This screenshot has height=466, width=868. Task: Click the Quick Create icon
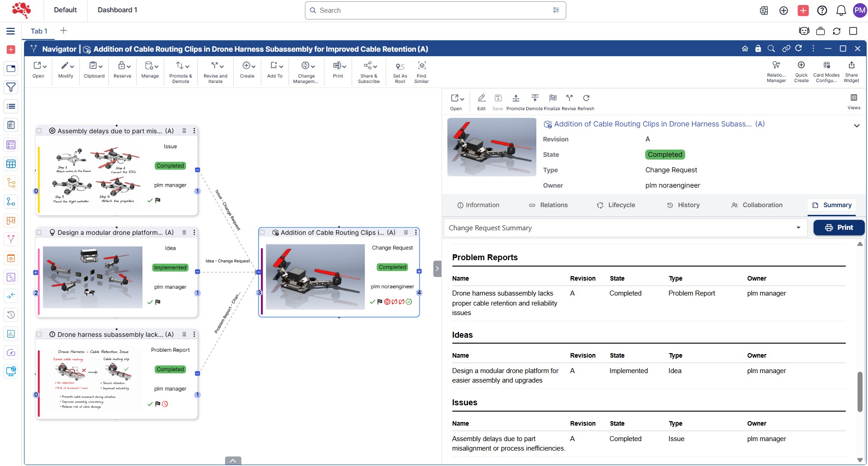click(x=801, y=66)
